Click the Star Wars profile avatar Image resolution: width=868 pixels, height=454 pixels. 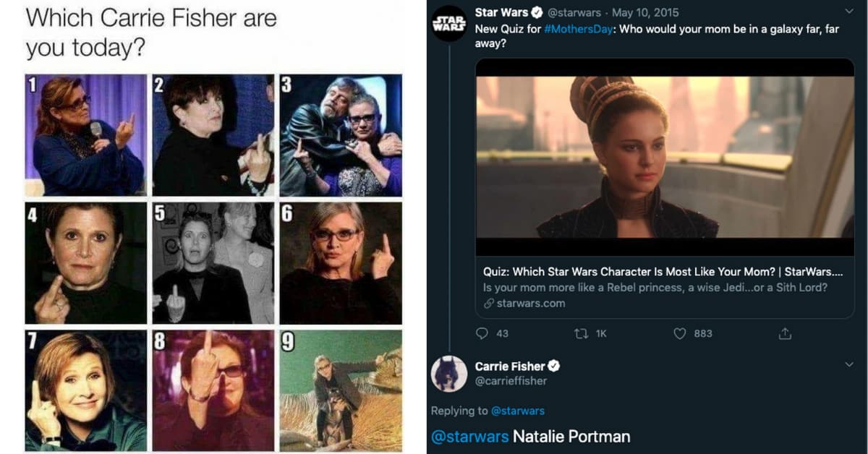coord(448,22)
